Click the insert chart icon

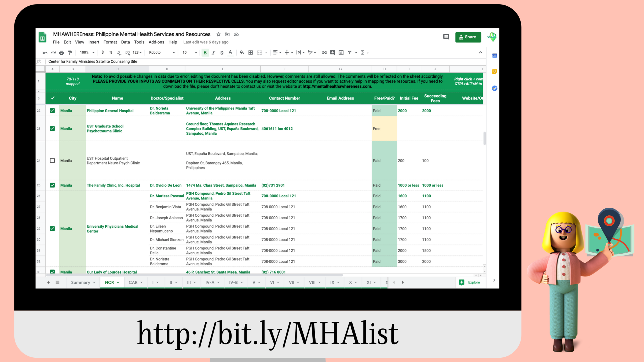coord(341,53)
